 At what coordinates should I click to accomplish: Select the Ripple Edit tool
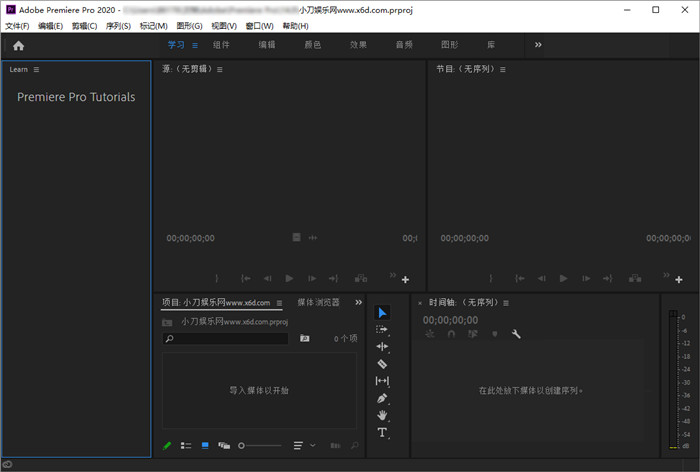coord(382,347)
